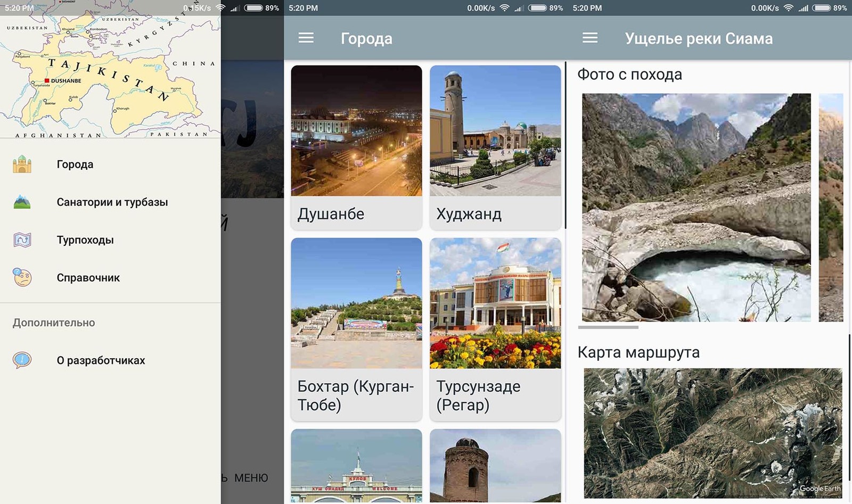Viewport: 852px width, 504px height.
Task: Open Города from the drawer menu
Action: point(110,164)
